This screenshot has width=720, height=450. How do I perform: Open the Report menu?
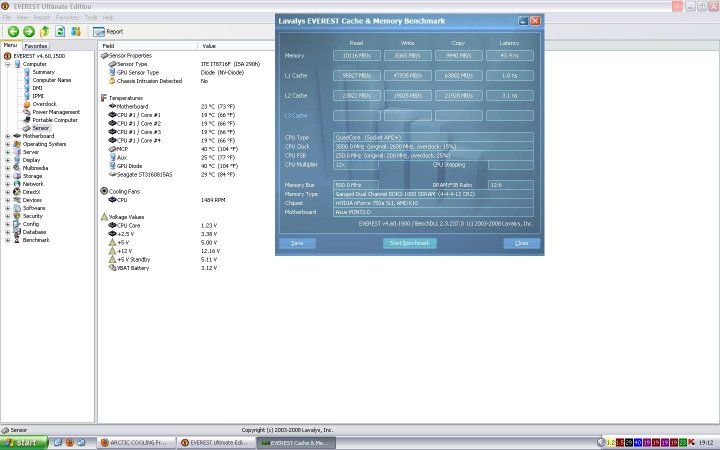pyautogui.click(x=41, y=17)
